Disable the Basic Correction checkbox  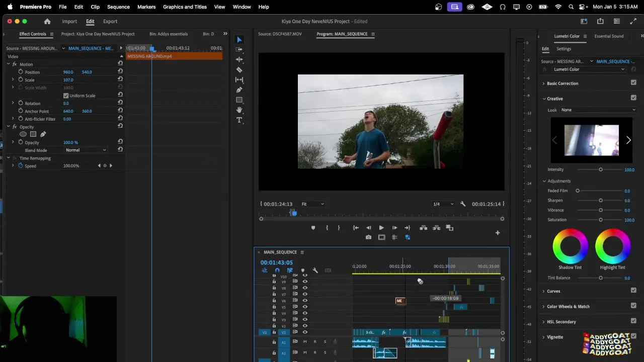coord(633,83)
